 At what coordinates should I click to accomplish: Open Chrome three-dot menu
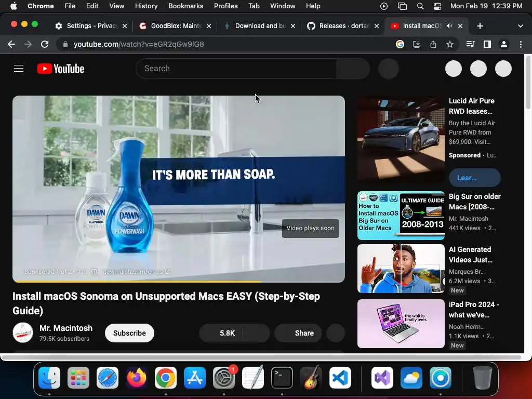[x=521, y=44]
